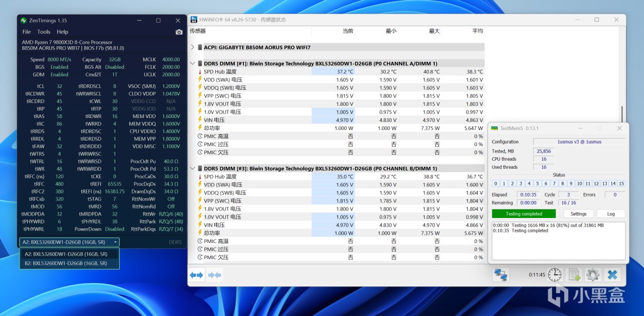Viewport: 644px width, 316px height.
Task: Click HWiNFO greyed collapse-columns arrows icon
Action: pos(215,275)
